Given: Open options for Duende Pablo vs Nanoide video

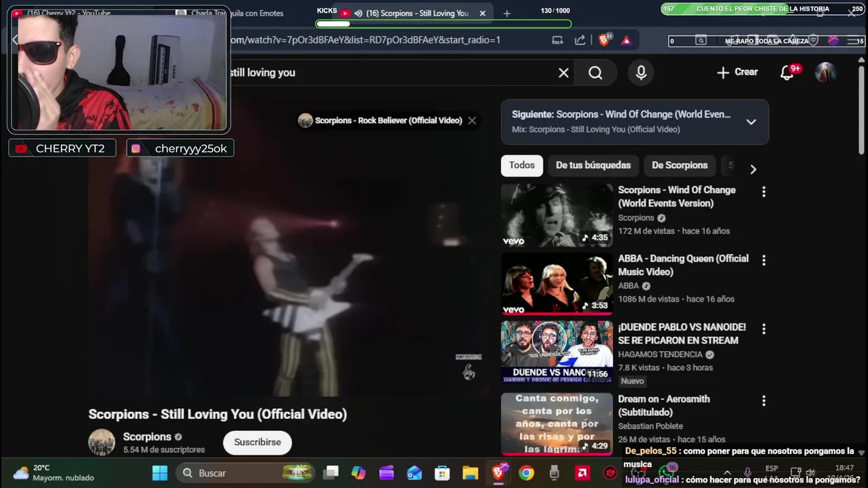Looking at the screenshot, I should 764,329.
